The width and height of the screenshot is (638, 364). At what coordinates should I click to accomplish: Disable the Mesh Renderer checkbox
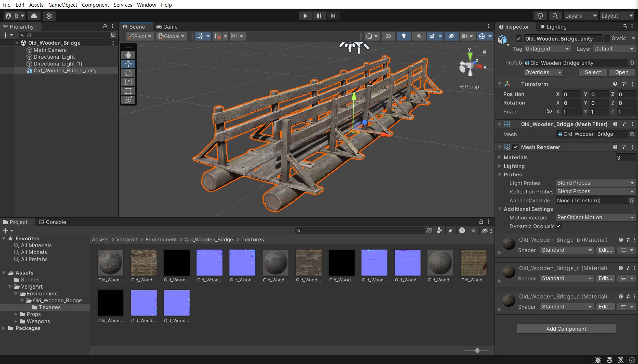coord(515,147)
